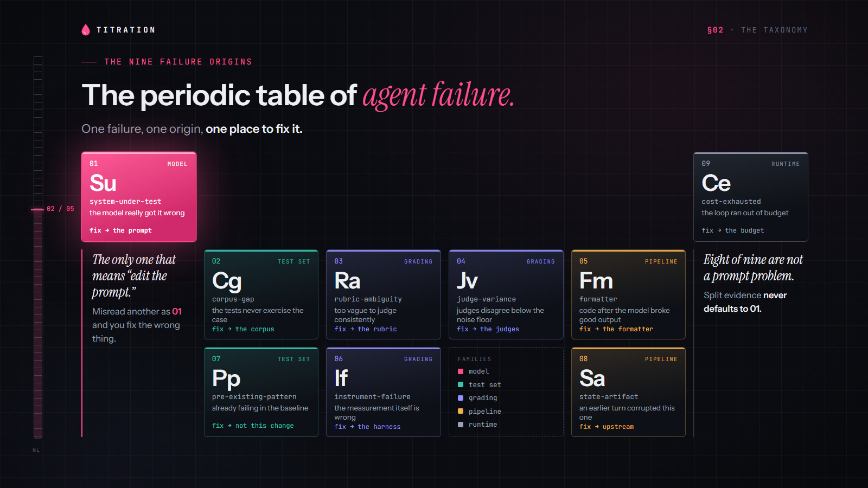Open the Fm formatter card
Viewport: 868px width, 488px height.
(628, 294)
